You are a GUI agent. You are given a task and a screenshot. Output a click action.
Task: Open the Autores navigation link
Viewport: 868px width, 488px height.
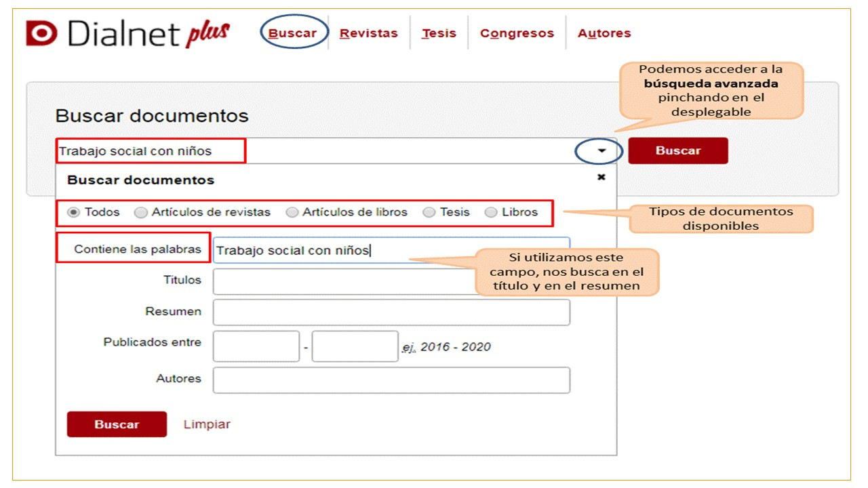click(x=604, y=33)
